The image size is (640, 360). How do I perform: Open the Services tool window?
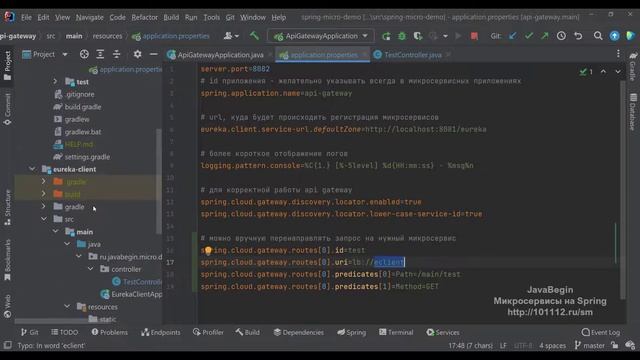pyautogui.click(x=443, y=332)
